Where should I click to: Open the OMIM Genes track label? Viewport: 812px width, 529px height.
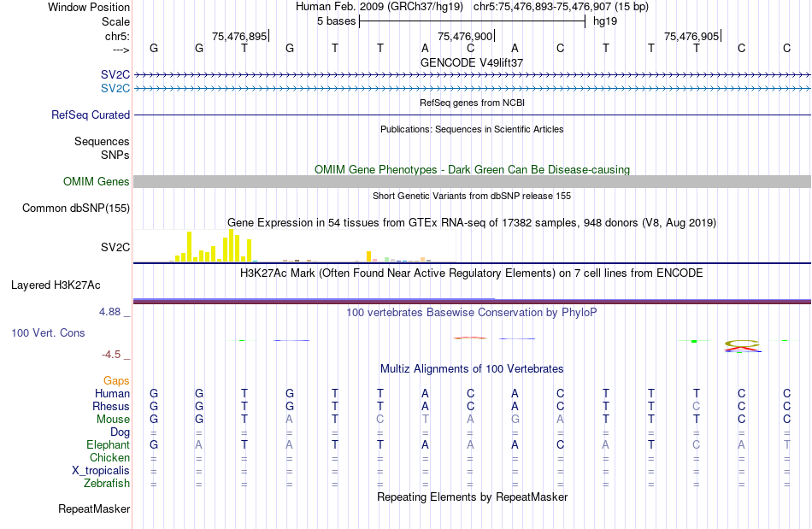(96, 182)
